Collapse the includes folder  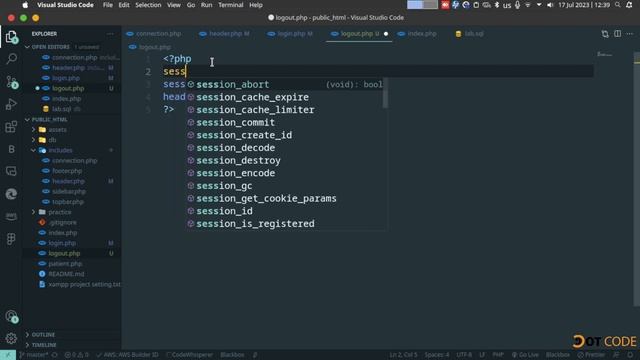(x=33, y=150)
